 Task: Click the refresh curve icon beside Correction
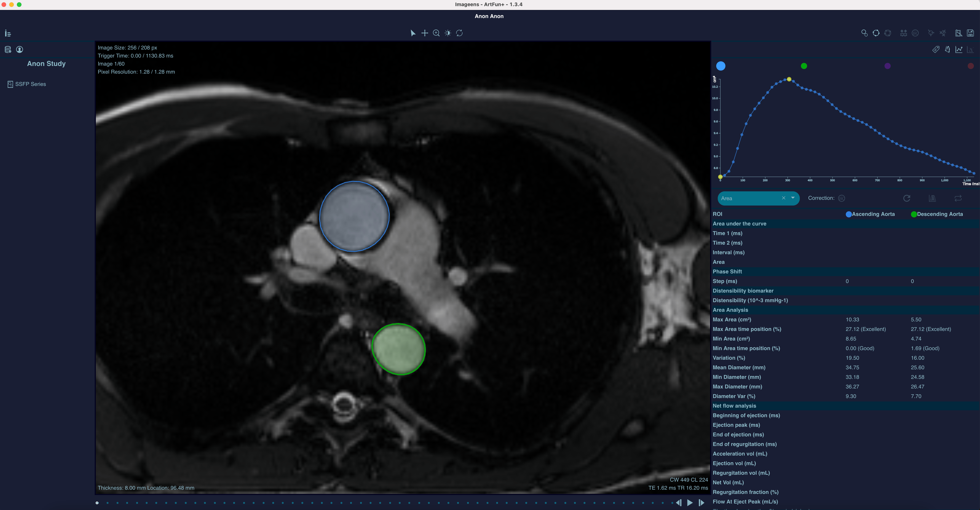pos(907,198)
